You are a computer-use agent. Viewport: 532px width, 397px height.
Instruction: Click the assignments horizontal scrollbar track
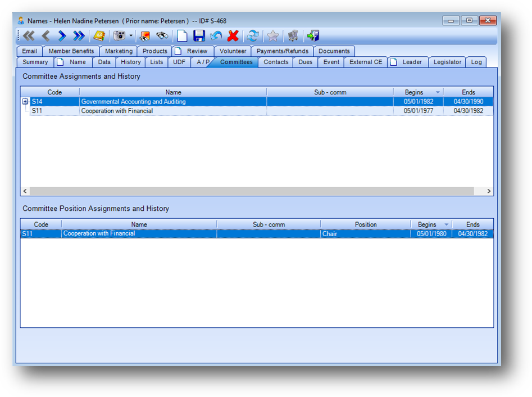click(252, 191)
